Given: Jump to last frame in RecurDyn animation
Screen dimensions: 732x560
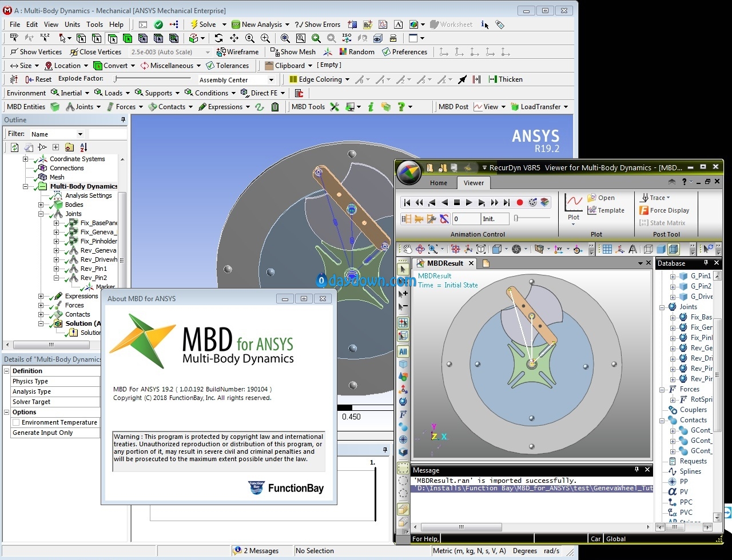Looking at the screenshot, I should coord(507,202).
